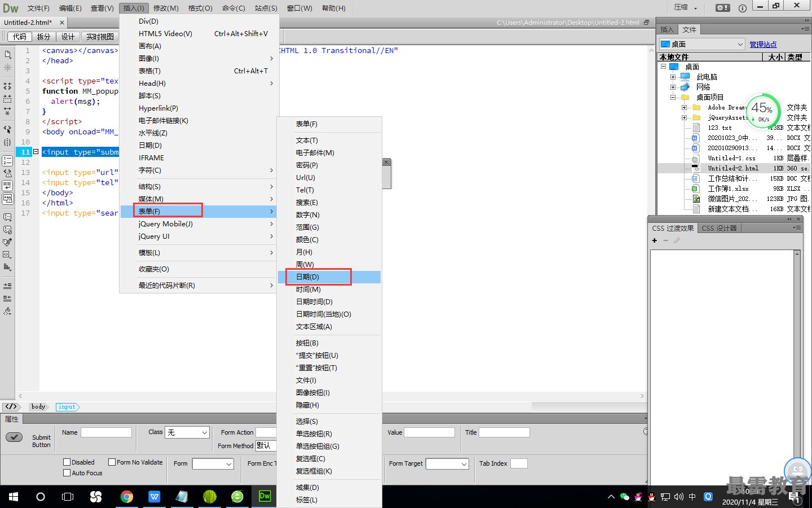This screenshot has width=812, height=508.
Task: Toggle the Word Wrap icon
Action: [x=7, y=186]
